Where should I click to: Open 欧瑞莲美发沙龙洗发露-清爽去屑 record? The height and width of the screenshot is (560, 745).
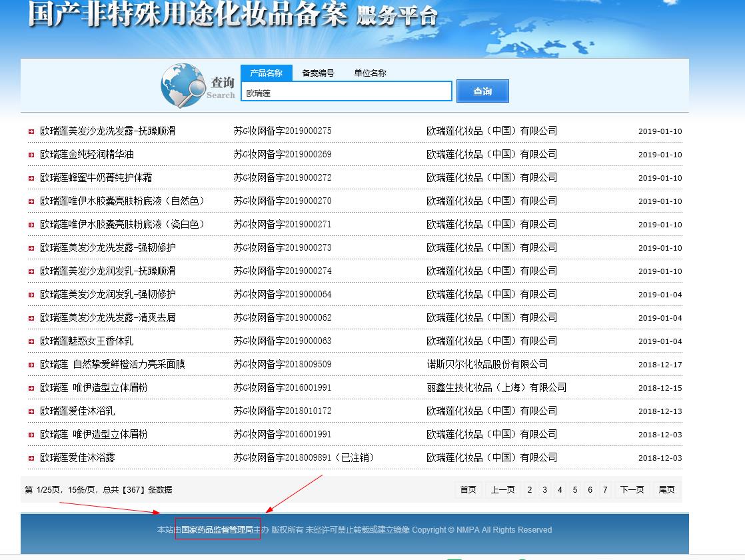[x=108, y=317]
